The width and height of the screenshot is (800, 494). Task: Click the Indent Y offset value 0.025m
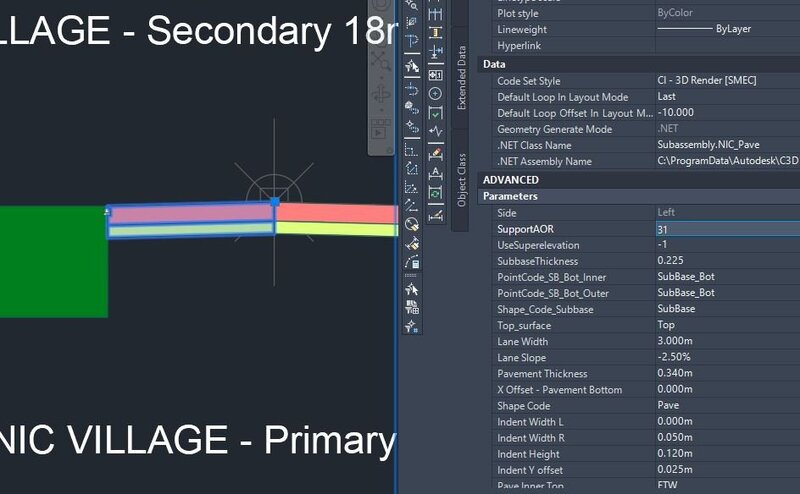coord(728,470)
